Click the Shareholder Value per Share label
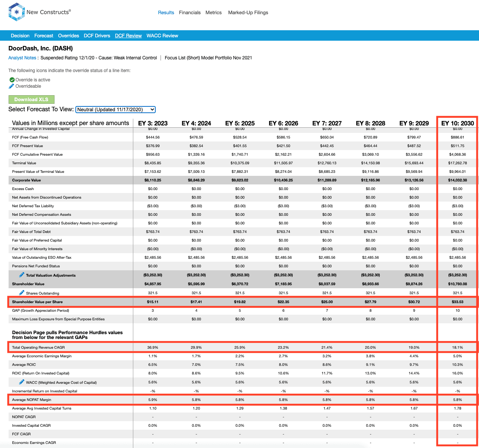This screenshot has width=479, height=448. (37, 302)
